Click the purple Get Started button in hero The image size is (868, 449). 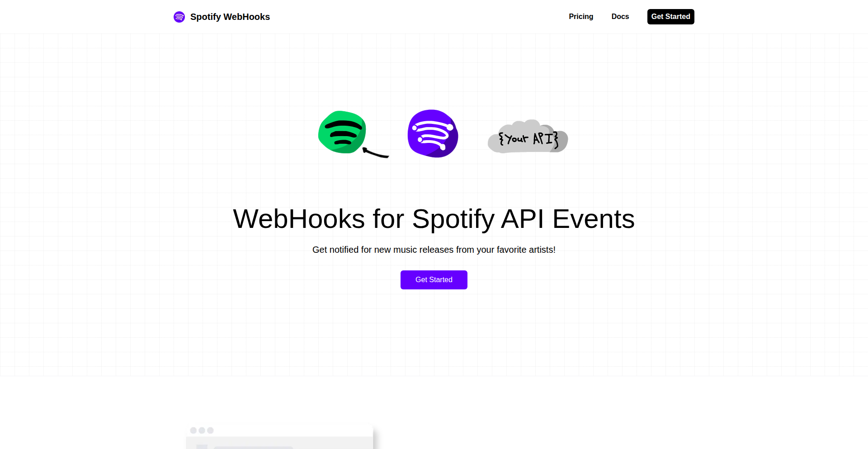pos(434,280)
